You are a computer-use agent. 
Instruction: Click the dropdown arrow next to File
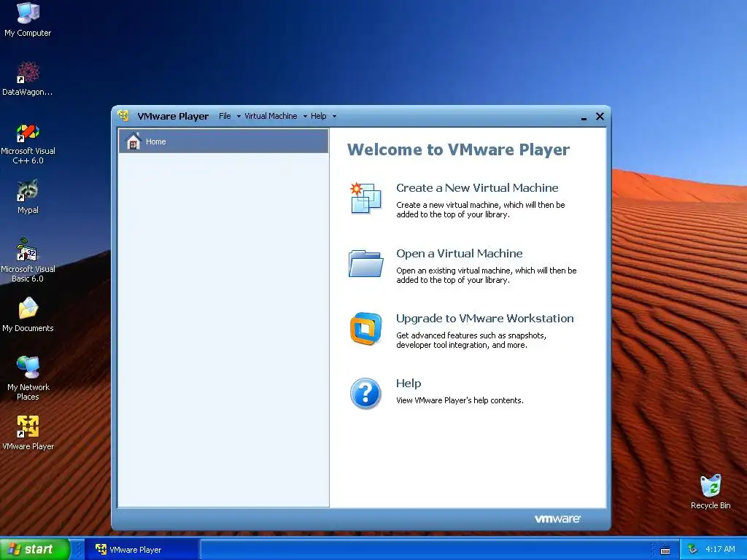coord(239,116)
